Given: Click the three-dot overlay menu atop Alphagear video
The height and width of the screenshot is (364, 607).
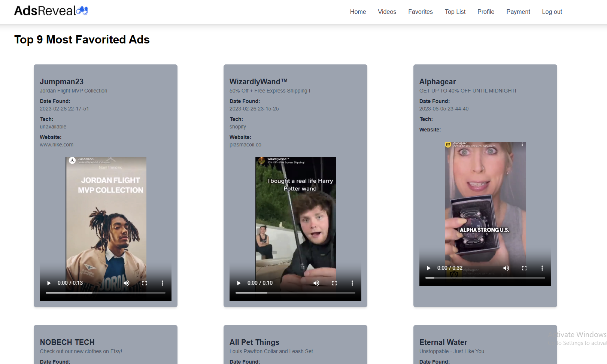Looking at the screenshot, I should pos(522,145).
